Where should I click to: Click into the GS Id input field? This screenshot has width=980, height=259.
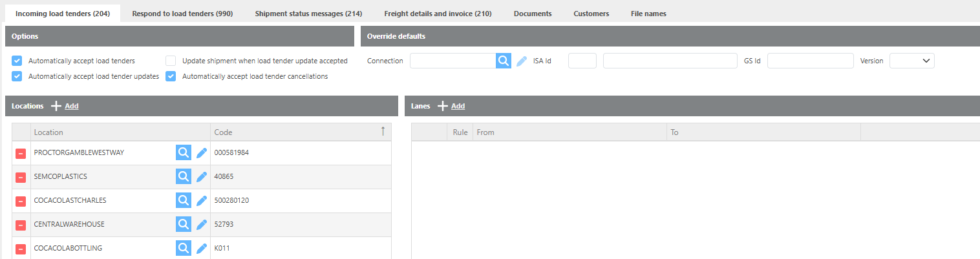pos(810,61)
